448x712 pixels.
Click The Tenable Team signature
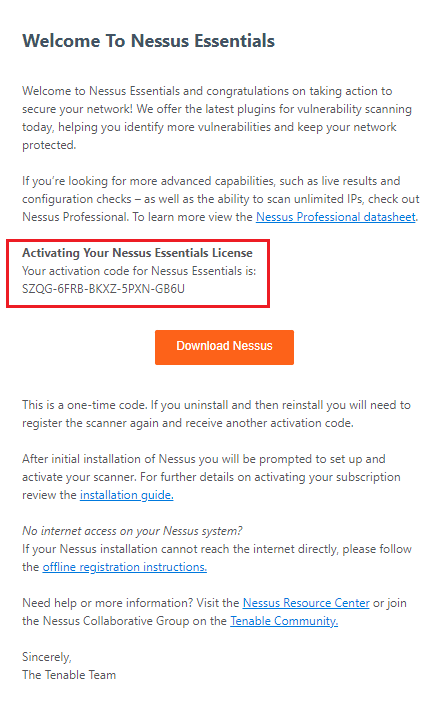[x=69, y=675]
